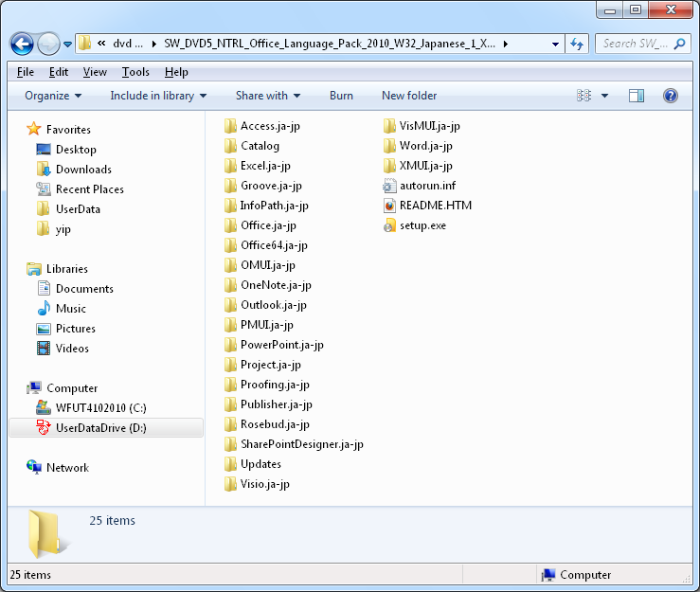Select the InfoPath.ja-jp folder icon
700x592 pixels.
click(x=230, y=206)
